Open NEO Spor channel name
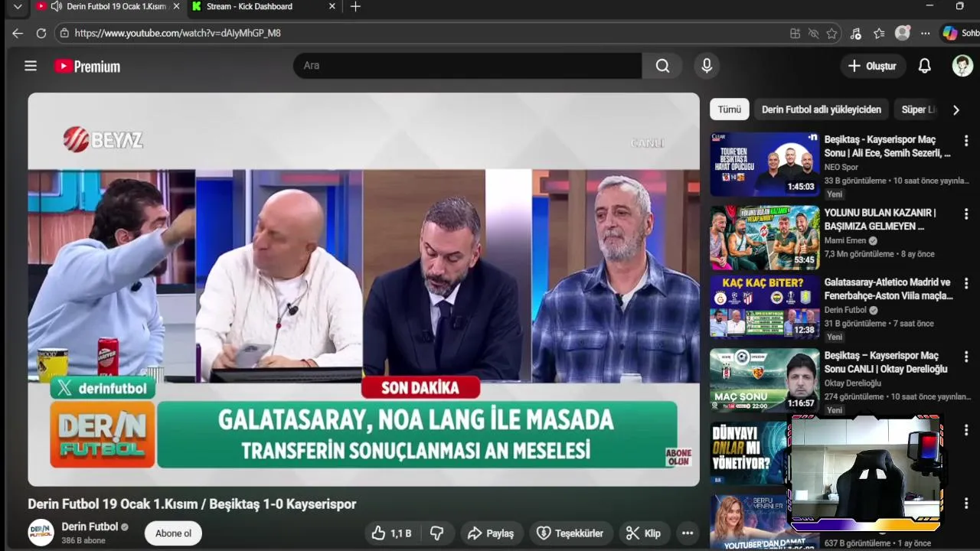Viewport: 980px width, 551px height. click(841, 167)
